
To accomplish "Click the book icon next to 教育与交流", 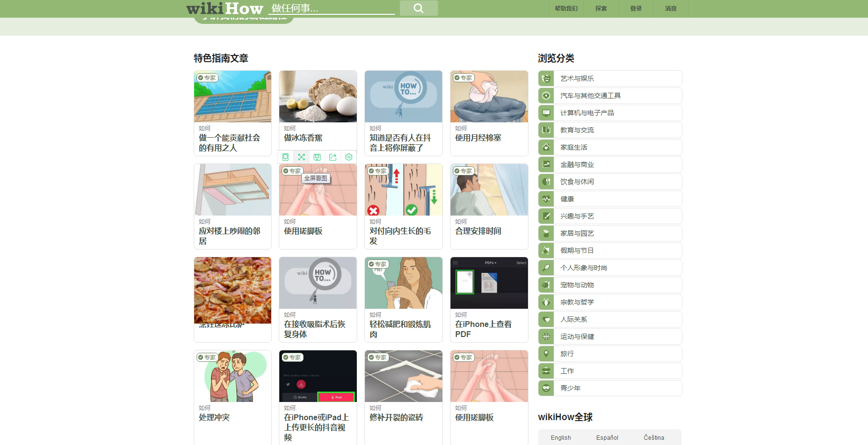I will pos(546,130).
